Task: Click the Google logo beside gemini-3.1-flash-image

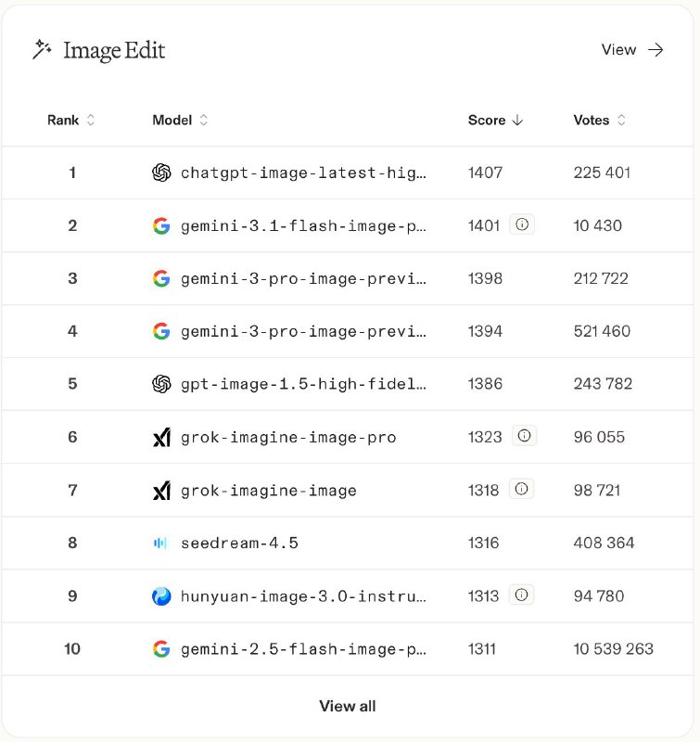Action: 161,225
